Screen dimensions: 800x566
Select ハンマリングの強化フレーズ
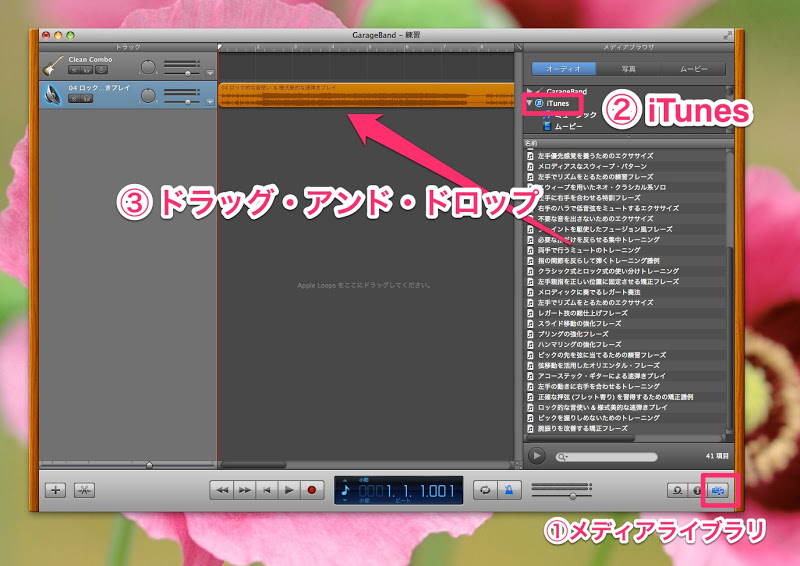[x=579, y=344]
